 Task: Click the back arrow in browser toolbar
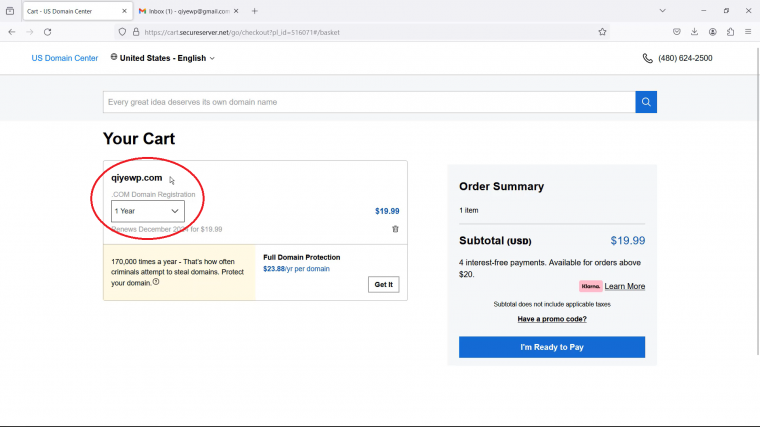coord(12,32)
